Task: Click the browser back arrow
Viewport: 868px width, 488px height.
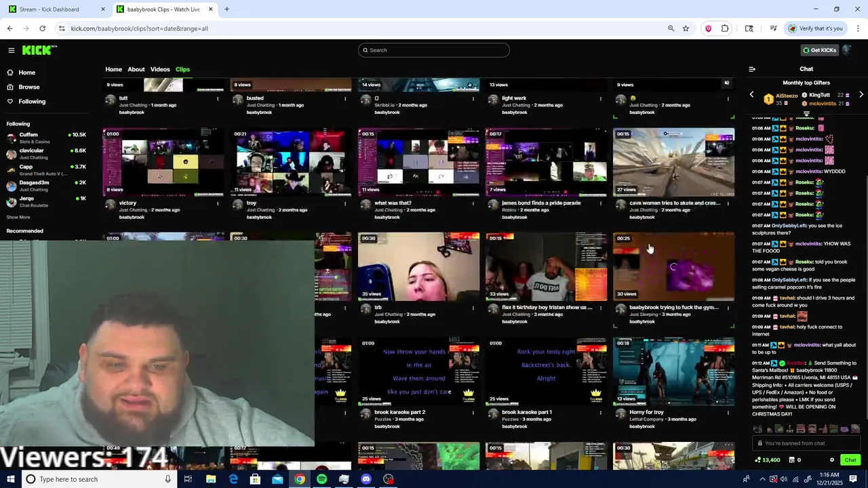Action: coord(9,28)
